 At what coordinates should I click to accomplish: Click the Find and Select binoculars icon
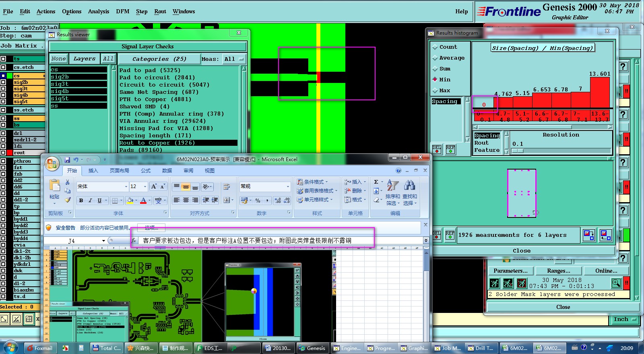point(410,185)
